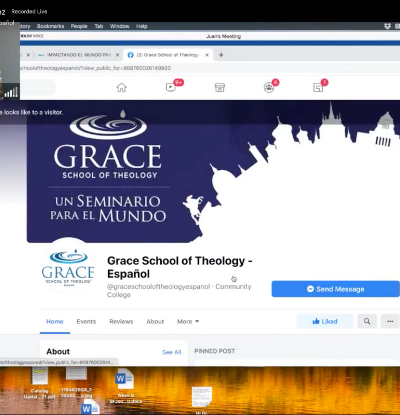Switch to the Grace School of Theology tab

(168, 55)
